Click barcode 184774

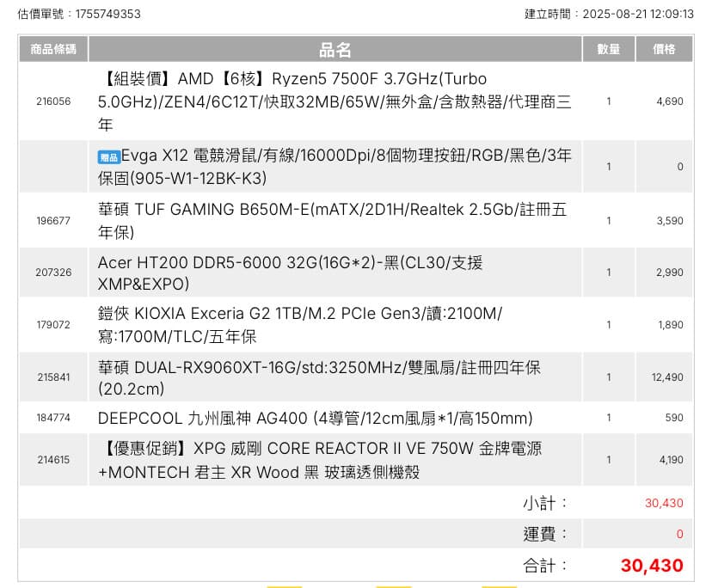(53, 418)
